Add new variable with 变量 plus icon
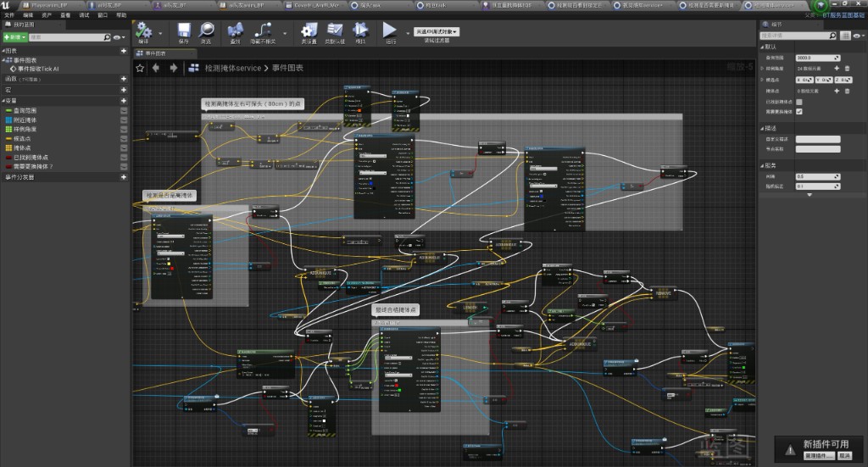868x467 pixels. [124, 101]
